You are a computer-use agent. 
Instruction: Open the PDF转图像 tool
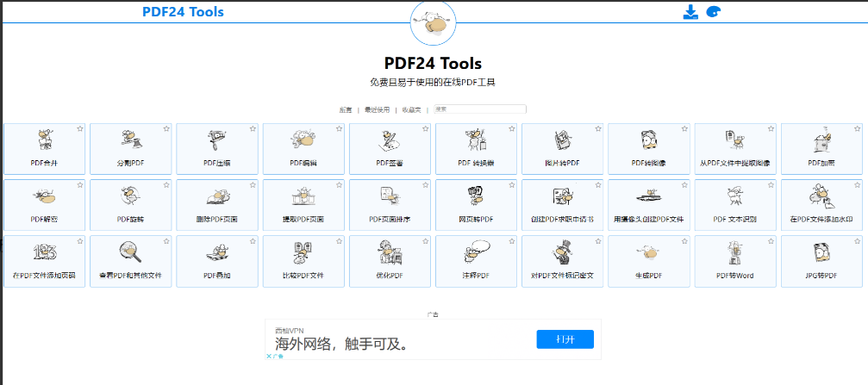point(649,149)
